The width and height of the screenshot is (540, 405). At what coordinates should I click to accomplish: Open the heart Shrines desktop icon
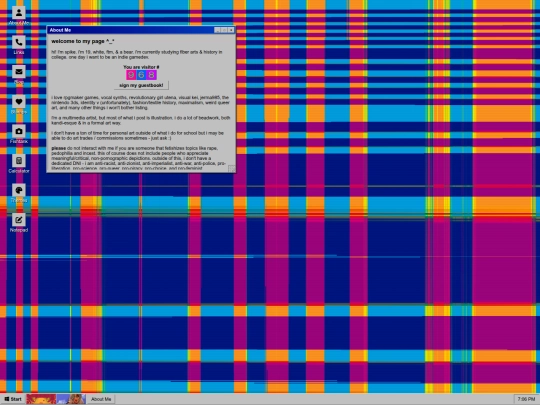[19, 104]
